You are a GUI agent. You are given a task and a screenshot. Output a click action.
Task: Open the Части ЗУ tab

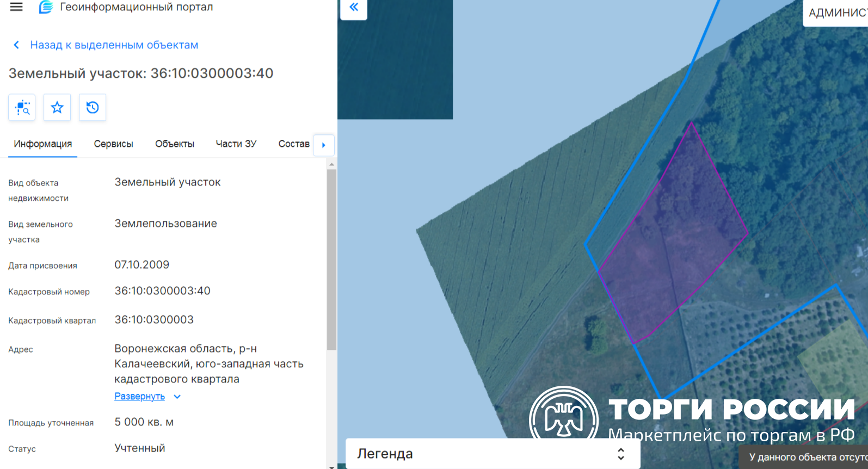(236, 144)
